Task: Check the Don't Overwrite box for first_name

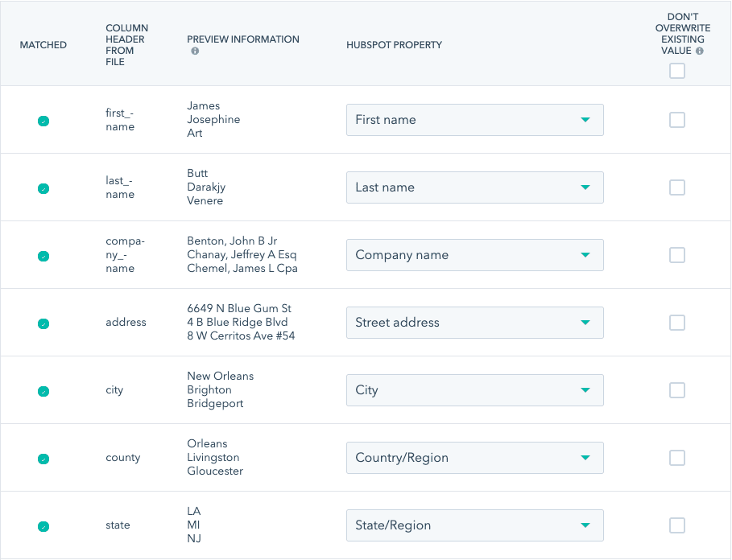Action: pyautogui.click(x=676, y=120)
